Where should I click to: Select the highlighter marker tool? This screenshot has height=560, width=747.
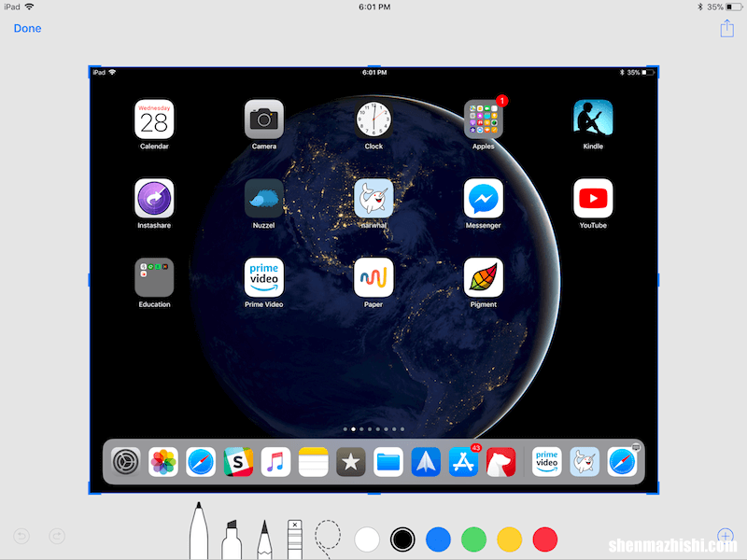pos(232,539)
